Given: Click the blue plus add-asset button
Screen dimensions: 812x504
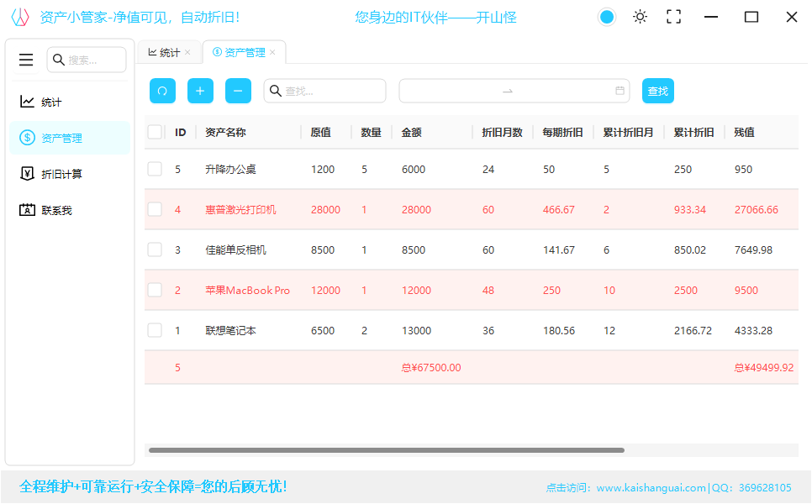Looking at the screenshot, I should [200, 91].
